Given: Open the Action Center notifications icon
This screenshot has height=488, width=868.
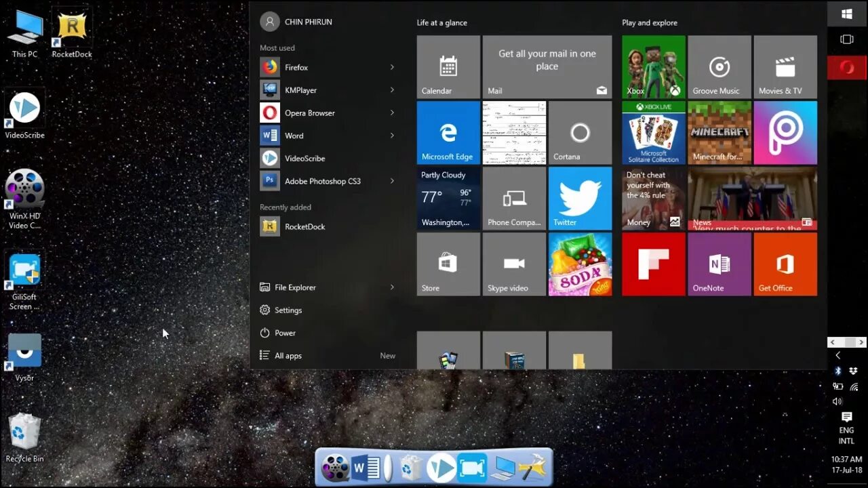Looking at the screenshot, I should (x=846, y=417).
